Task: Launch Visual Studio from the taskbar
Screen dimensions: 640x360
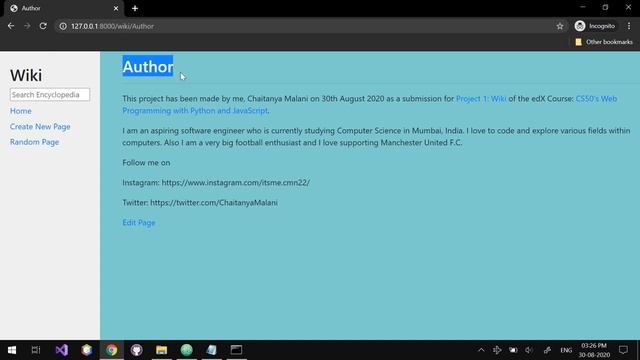Action: [x=62, y=350]
